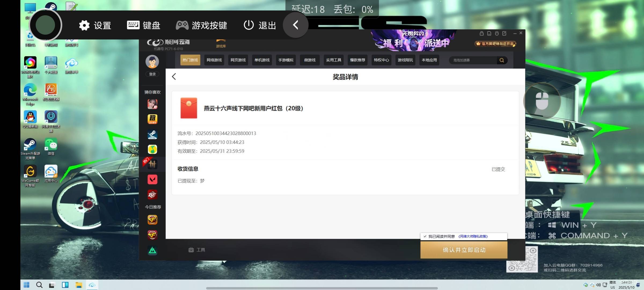Open the QQ Music icon in sidebar
The height and width of the screenshot is (290, 644).
click(x=152, y=149)
